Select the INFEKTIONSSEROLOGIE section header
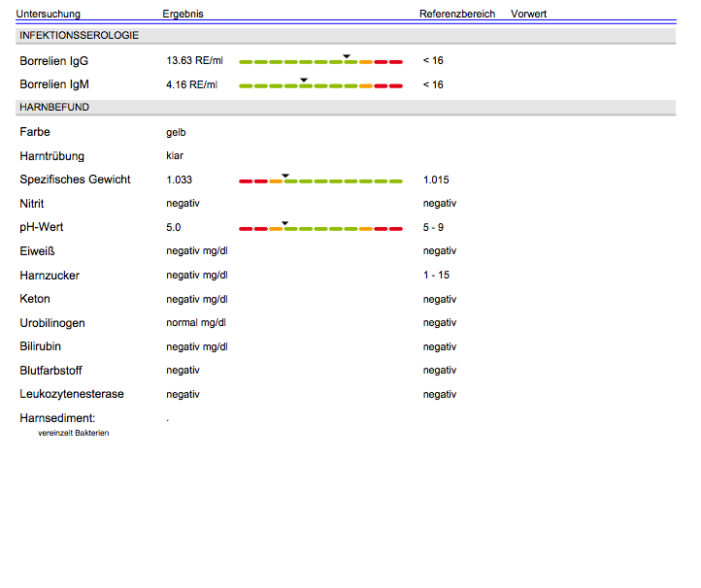The image size is (701, 588). point(80,35)
